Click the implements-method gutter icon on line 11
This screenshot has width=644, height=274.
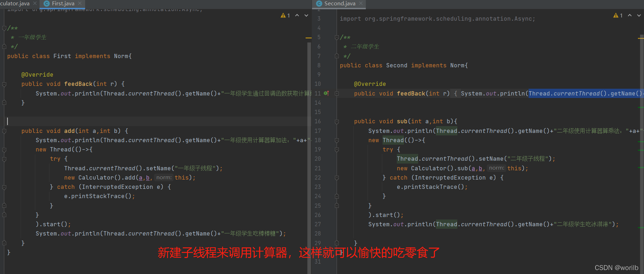[326, 93]
